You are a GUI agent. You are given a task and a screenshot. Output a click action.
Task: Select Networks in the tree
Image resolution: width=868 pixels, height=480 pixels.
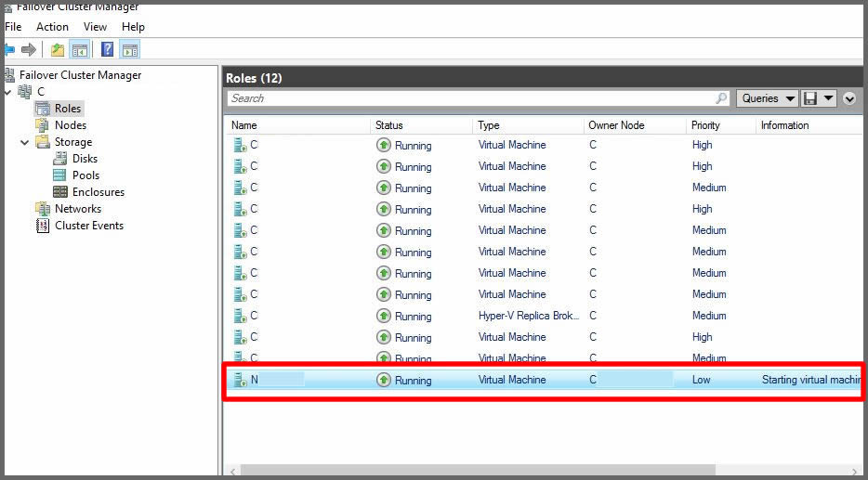(x=78, y=209)
